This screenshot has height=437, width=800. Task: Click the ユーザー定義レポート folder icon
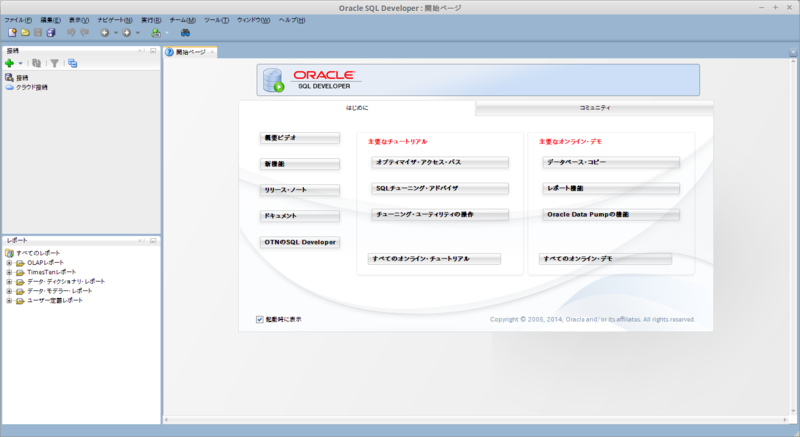tap(20, 301)
